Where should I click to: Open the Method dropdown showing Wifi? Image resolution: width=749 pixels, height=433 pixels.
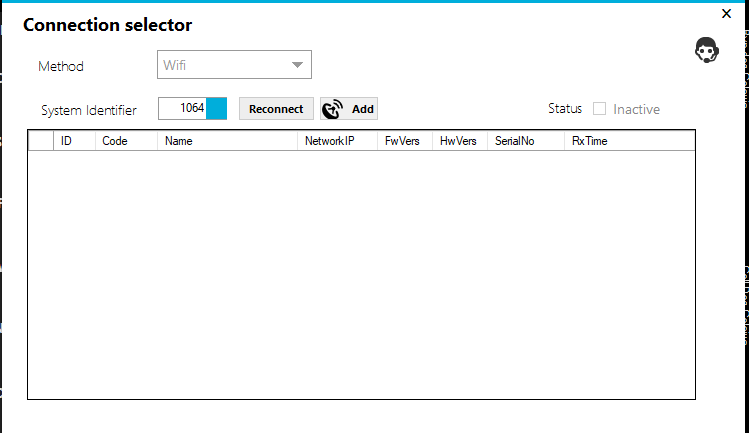coord(234,65)
